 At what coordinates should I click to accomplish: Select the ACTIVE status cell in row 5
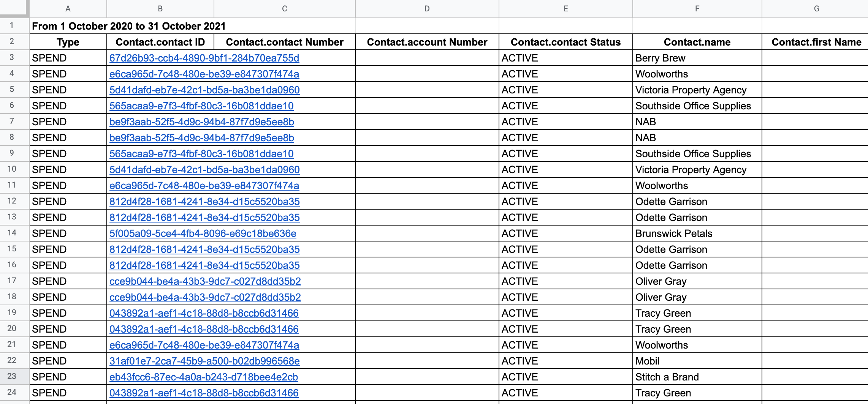point(565,90)
